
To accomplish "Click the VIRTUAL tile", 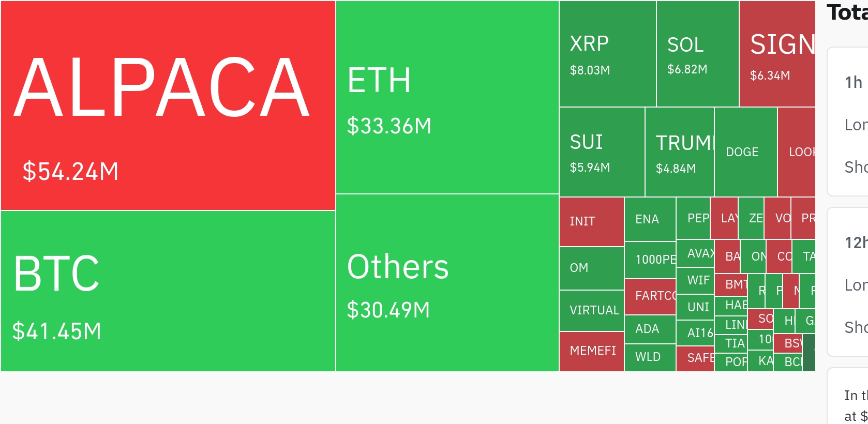I will point(591,310).
